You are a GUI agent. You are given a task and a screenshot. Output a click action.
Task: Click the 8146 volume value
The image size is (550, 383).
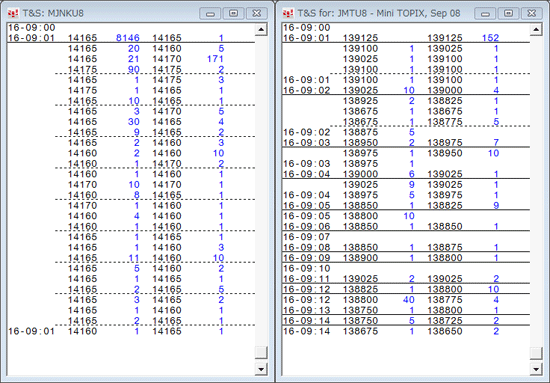[128, 38]
